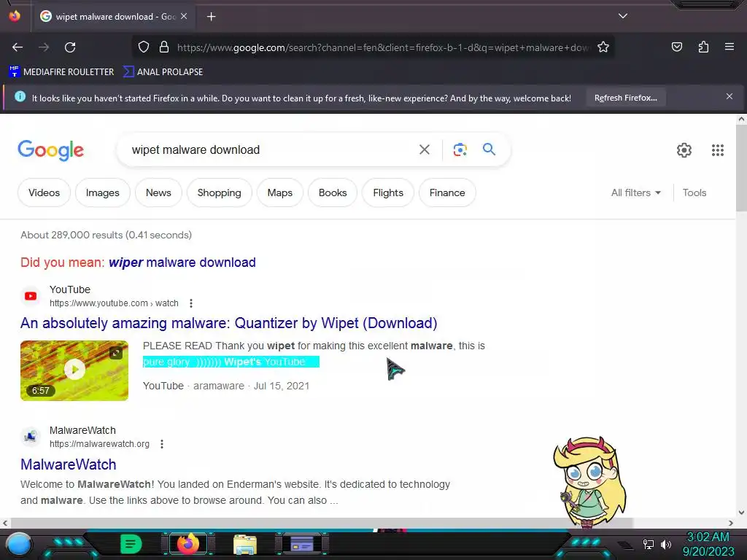This screenshot has width=747, height=560.
Task: Open the tracking protection shield icon
Action: click(x=144, y=47)
